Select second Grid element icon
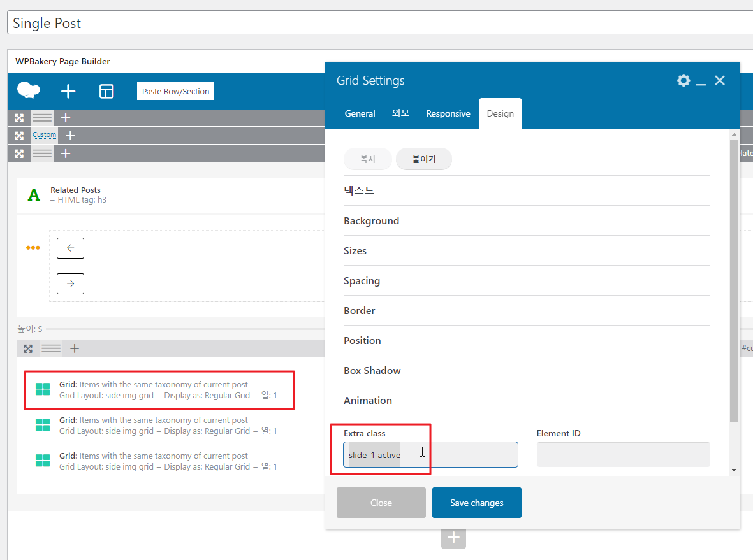This screenshot has width=753, height=560. [x=43, y=425]
